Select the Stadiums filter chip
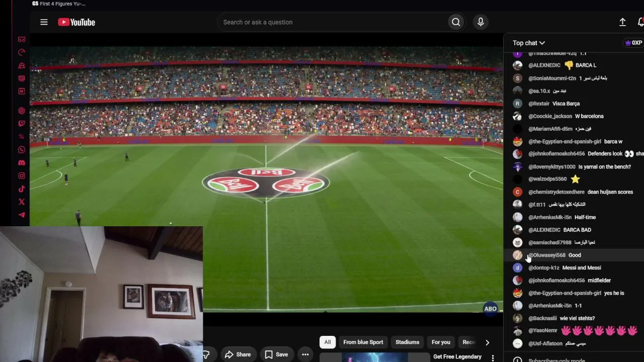Screen dimensions: 644x362 tap(407, 342)
